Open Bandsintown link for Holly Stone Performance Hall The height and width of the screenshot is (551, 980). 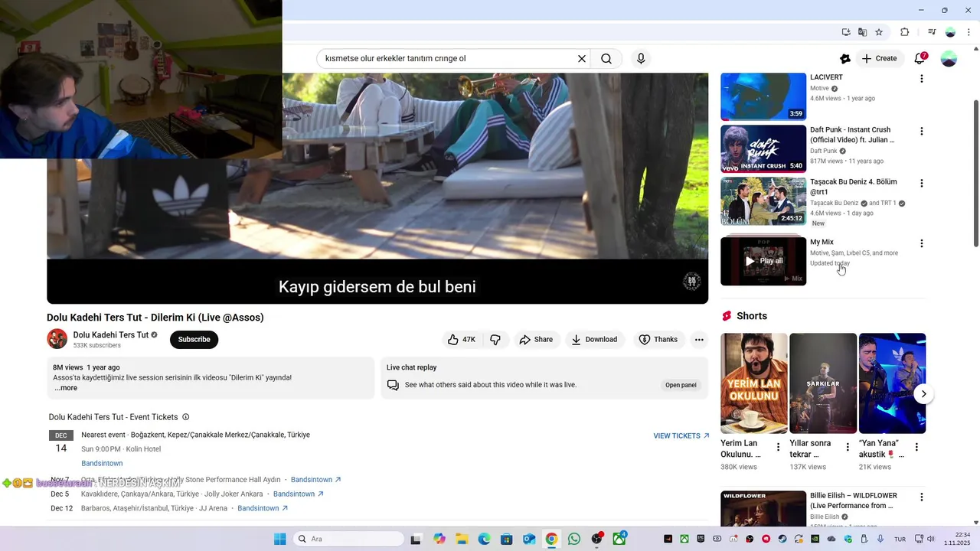pyautogui.click(x=315, y=480)
